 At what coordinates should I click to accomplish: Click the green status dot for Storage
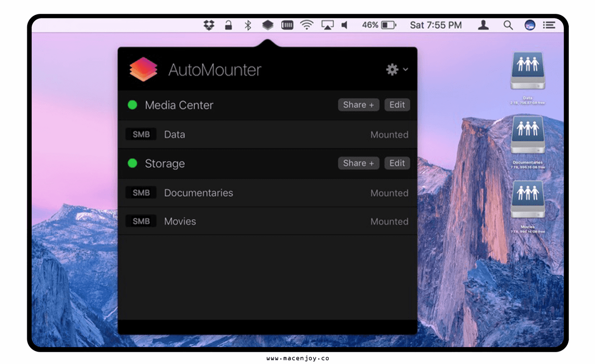click(132, 163)
